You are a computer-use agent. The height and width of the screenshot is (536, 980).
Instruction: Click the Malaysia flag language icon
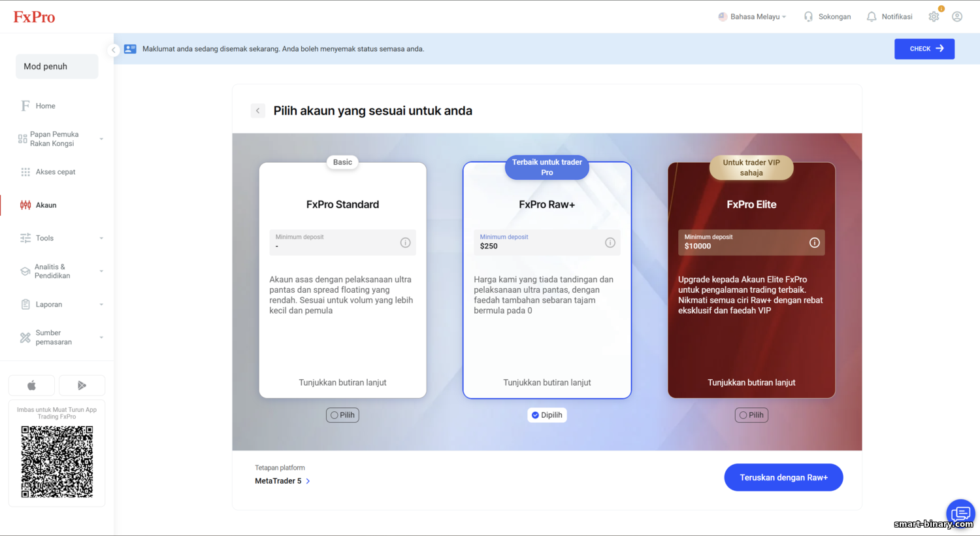[723, 16]
